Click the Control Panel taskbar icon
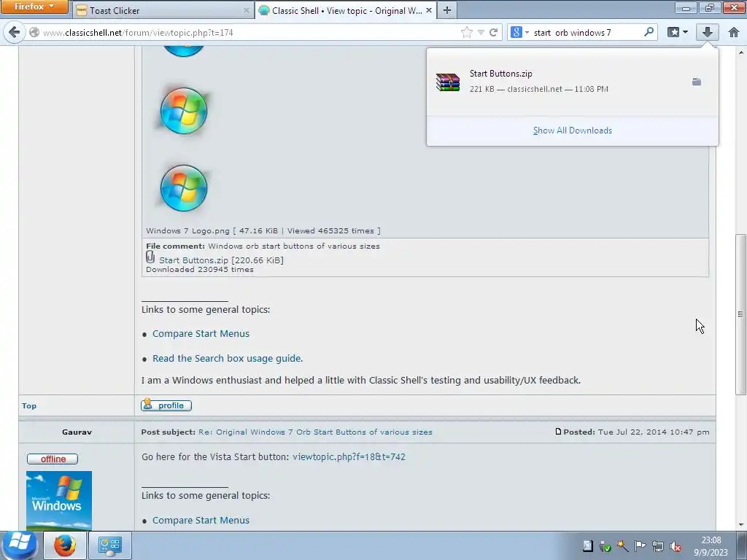The width and height of the screenshot is (747, 560). [x=110, y=545]
